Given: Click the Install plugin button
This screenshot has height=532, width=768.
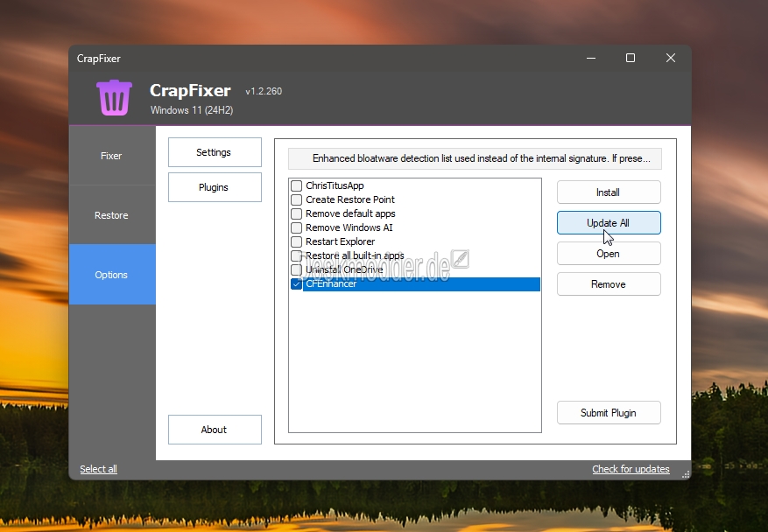Looking at the screenshot, I should 609,192.
